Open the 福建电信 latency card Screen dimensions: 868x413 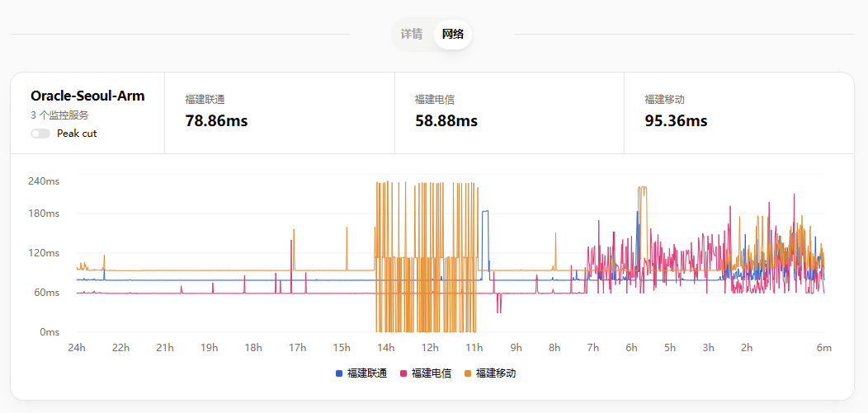[x=509, y=113]
